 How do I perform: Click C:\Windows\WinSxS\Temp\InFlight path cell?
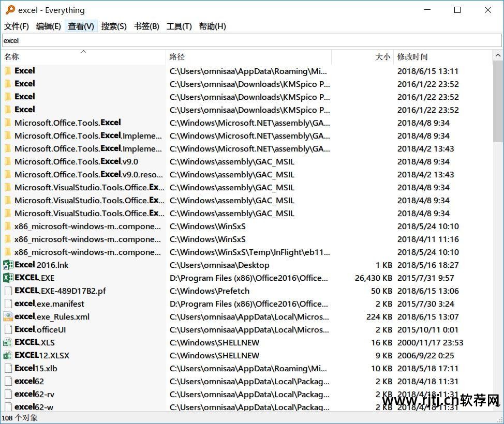[249, 252]
